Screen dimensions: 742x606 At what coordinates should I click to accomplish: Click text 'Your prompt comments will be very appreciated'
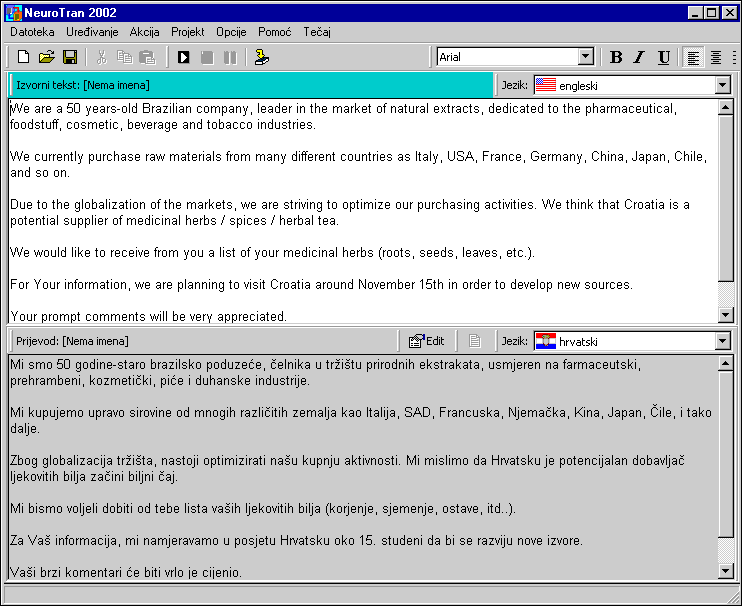(148, 316)
